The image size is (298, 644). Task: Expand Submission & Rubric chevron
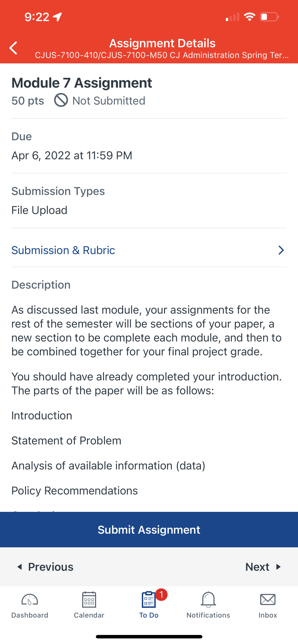click(x=281, y=250)
